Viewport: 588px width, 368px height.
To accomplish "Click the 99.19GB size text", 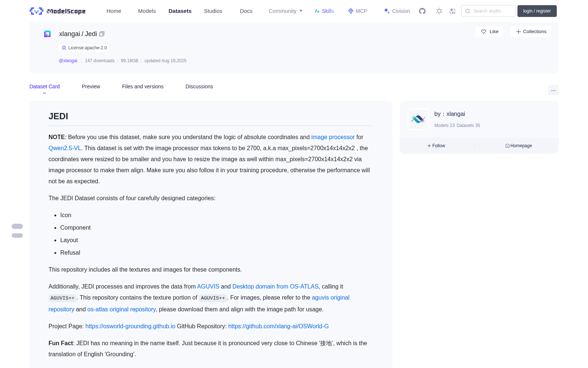I will click(129, 61).
